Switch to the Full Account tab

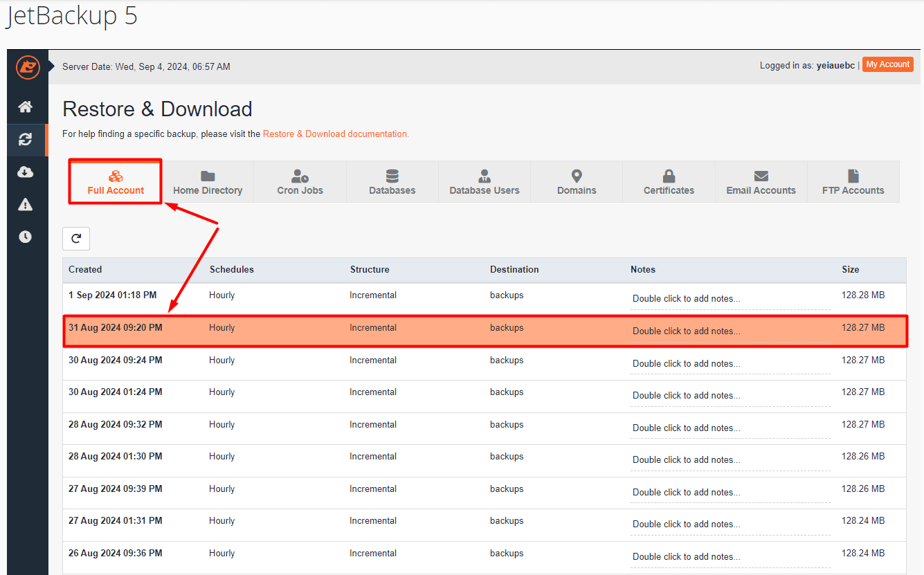tap(116, 182)
